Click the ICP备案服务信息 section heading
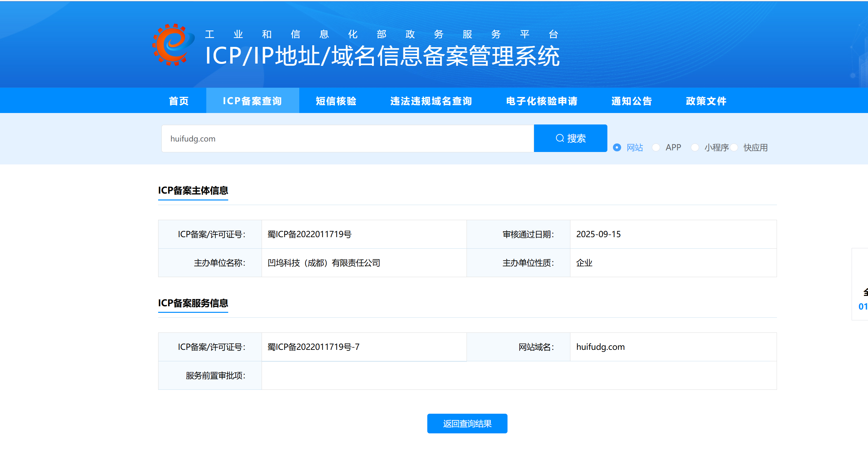This screenshot has height=454, width=868. click(193, 303)
